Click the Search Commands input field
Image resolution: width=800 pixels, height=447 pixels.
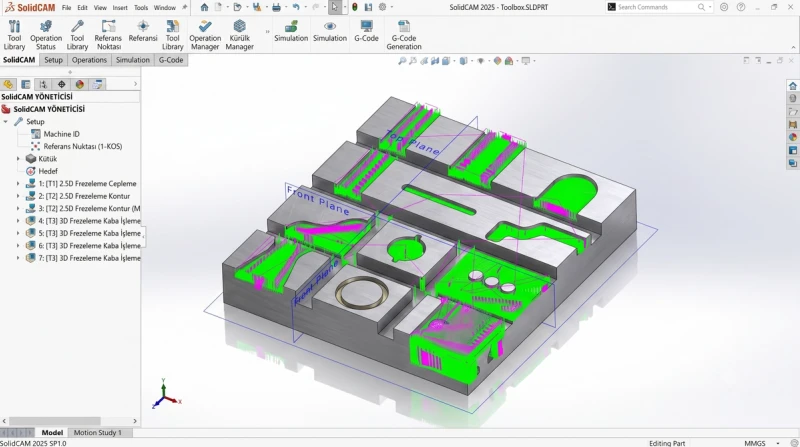tap(658, 7)
